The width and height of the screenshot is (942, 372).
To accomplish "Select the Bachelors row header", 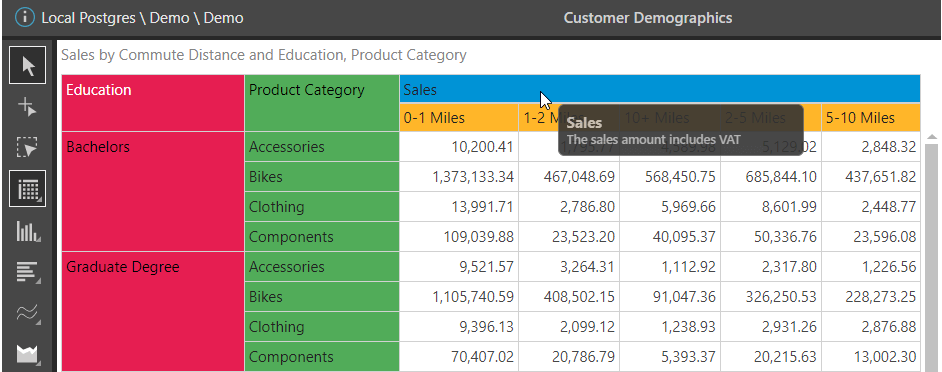I will (153, 191).
